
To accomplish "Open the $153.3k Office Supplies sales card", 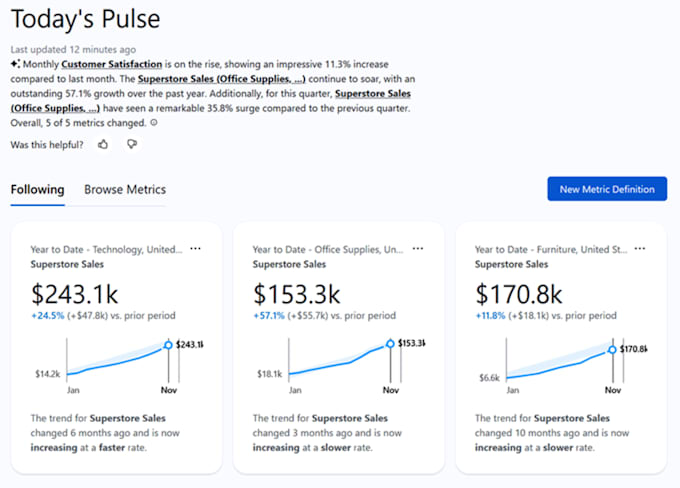I will click(x=297, y=294).
